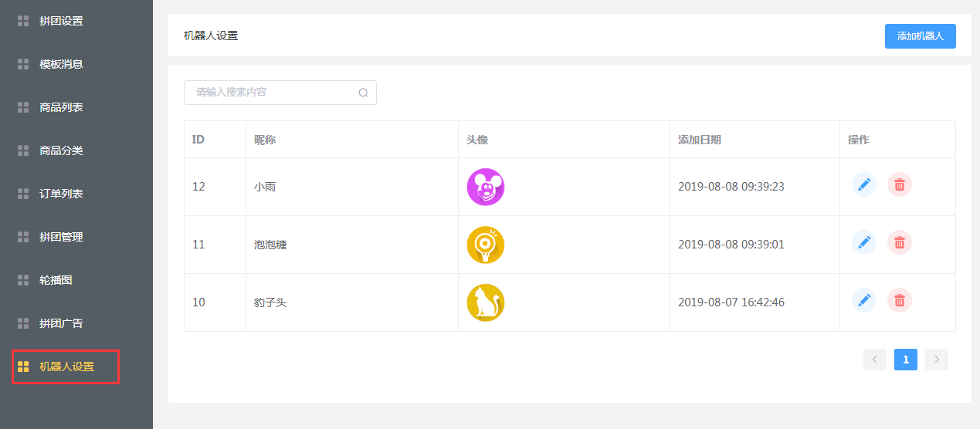Image resolution: width=980 pixels, height=429 pixels.
Task: Delete the 泡泡糖 robot entry
Action: point(900,242)
